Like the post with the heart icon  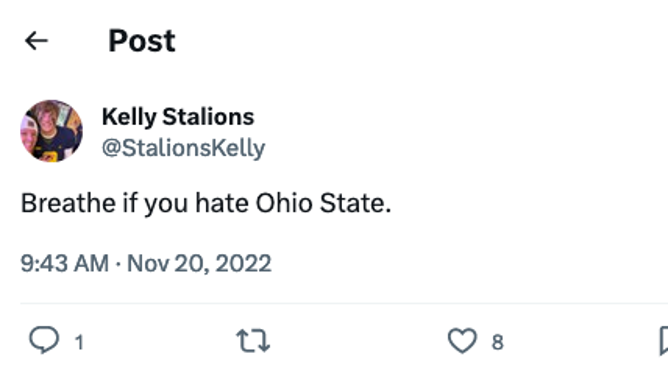pyautogui.click(x=462, y=341)
